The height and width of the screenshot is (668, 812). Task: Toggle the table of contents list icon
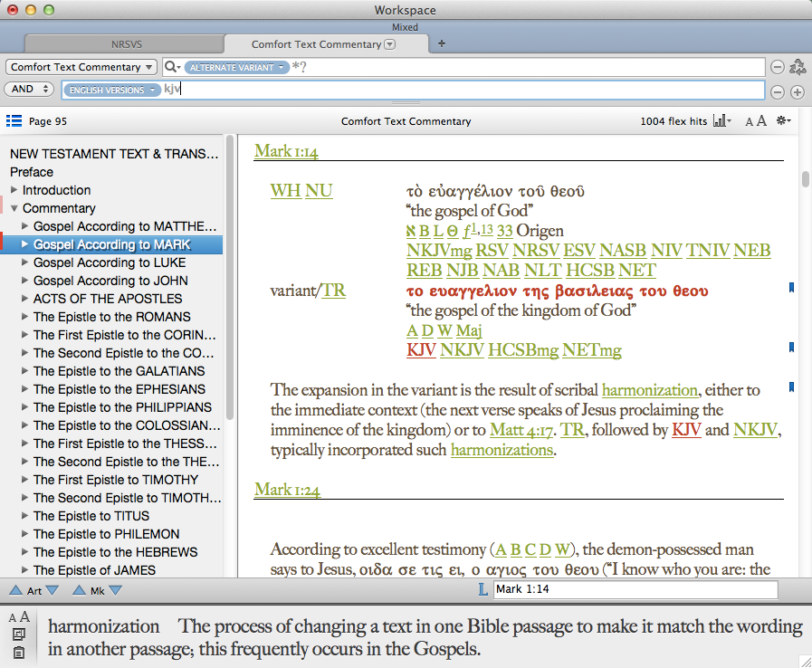tap(14, 121)
